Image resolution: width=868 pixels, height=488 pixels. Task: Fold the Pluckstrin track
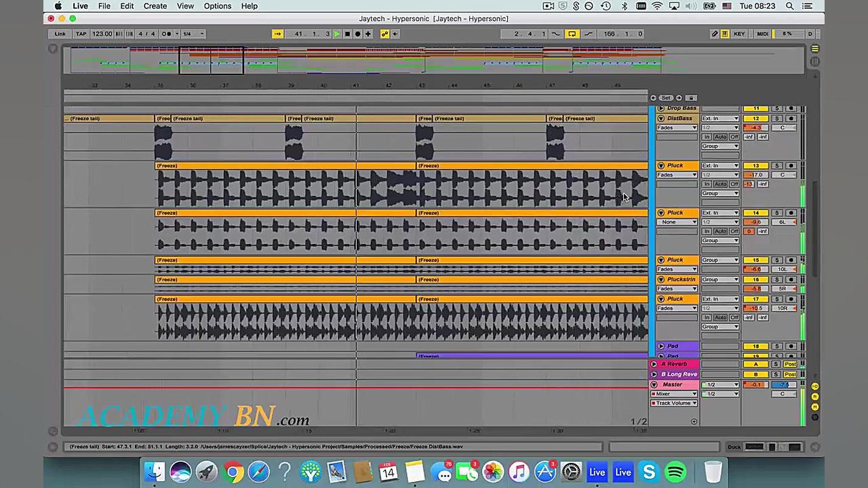click(660, 279)
